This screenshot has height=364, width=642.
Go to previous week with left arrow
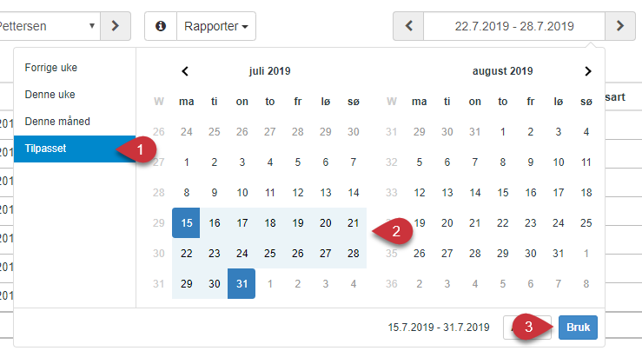[x=408, y=26]
